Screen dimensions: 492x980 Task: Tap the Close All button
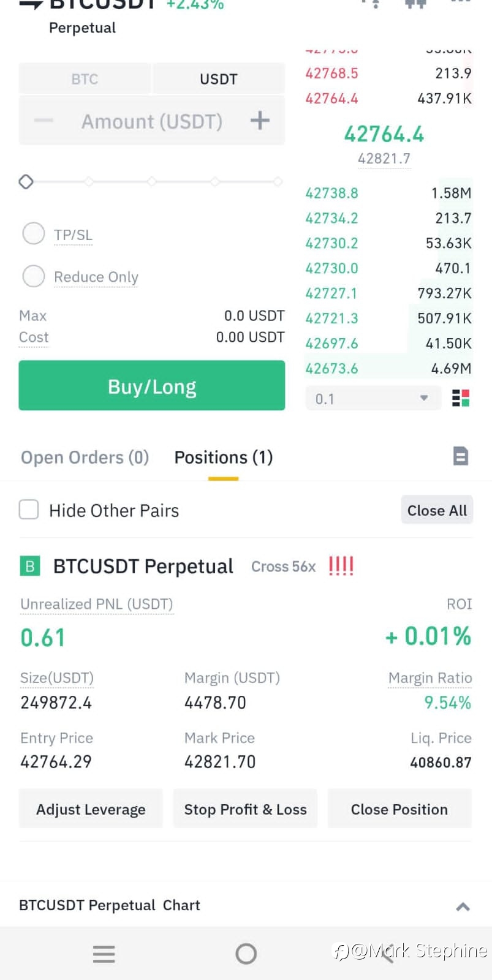(x=437, y=510)
